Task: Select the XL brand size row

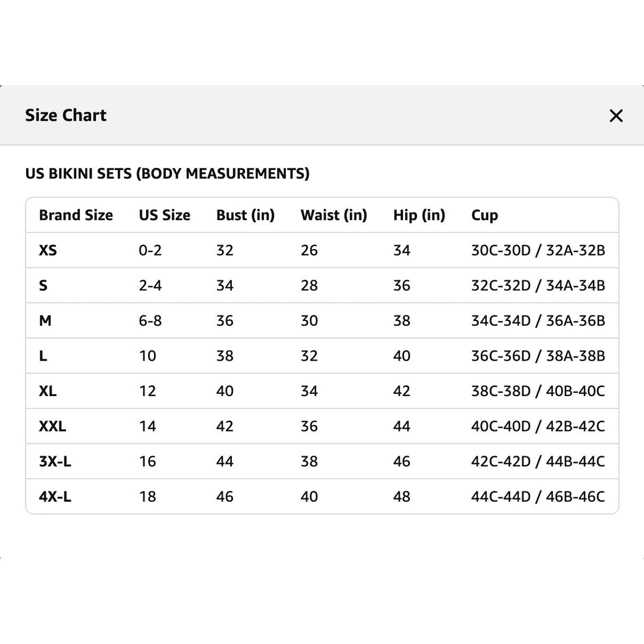Action: click(322, 391)
